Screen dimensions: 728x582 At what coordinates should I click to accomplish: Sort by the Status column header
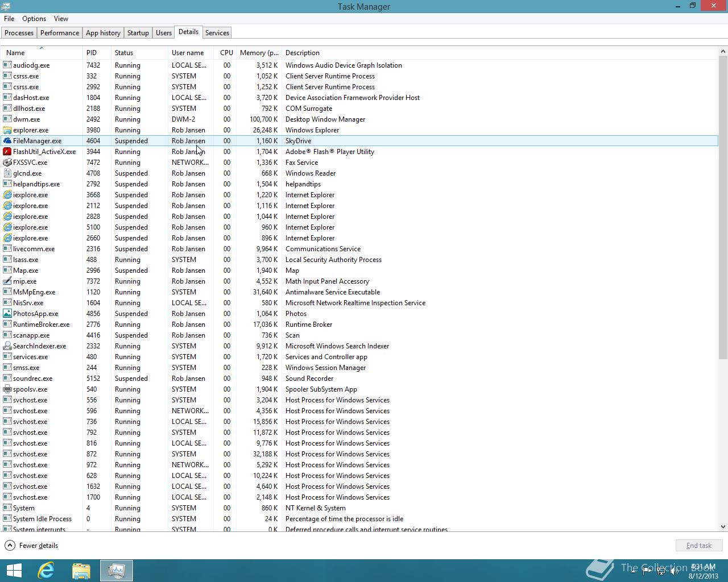tap(139, 52)
